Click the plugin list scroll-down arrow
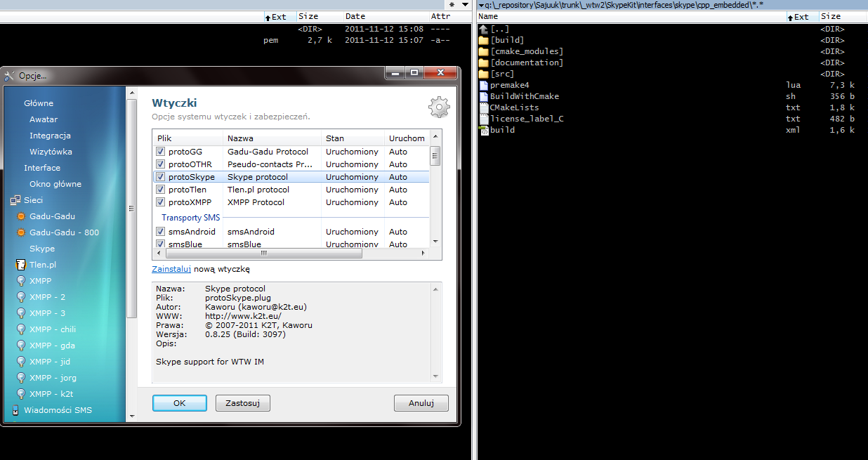 coord(435,242)
